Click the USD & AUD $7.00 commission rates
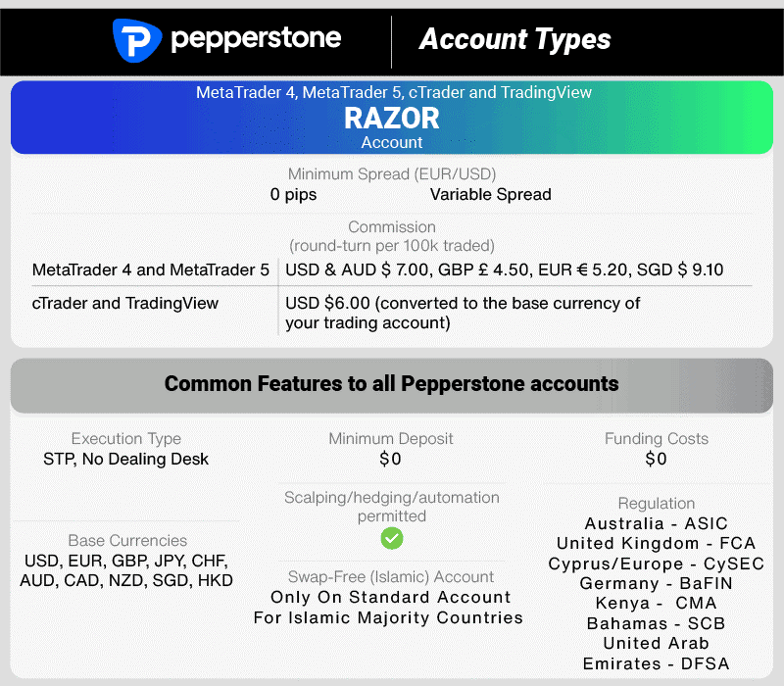The height and width of the screenshot is (686, 784). [x=505, y=269]
